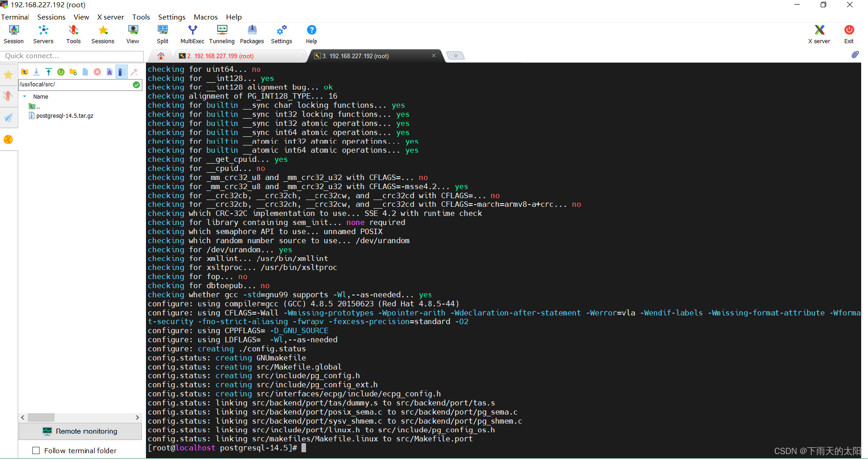
Task: Click the Tools swiss-knife toolbar icon
Action: [73, 35]
